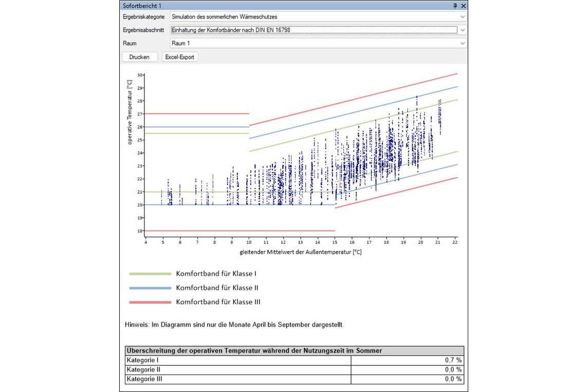
Task: Click the pin icon in Sofortbericht title bar
Action: pos(455,6)
